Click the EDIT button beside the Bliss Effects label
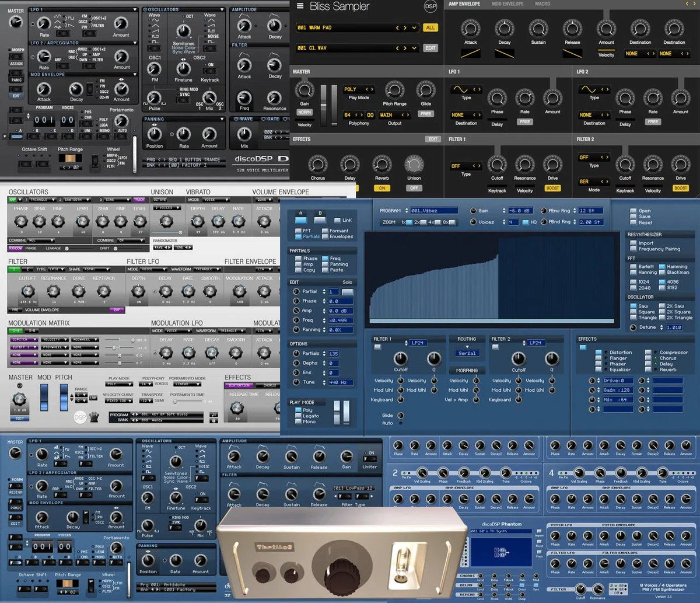Screen dimensions: 700x603 432,139
